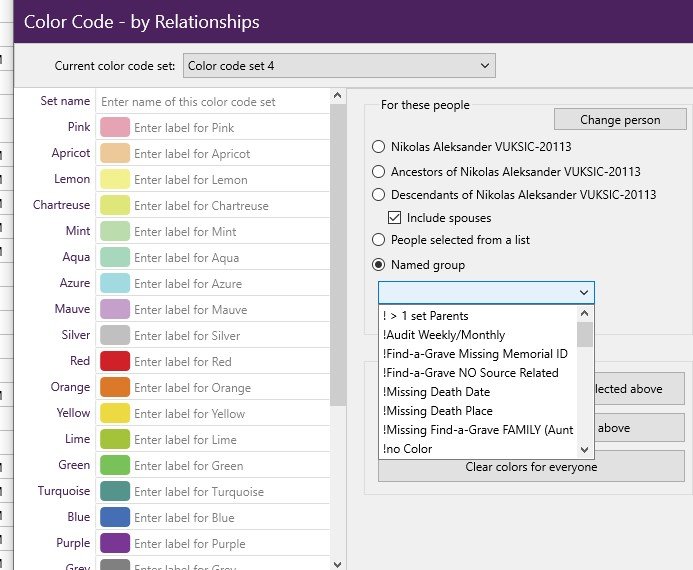The height and width of the screenshot is (570, 693).
Task: Click the Enter label for Lime field
Action: coord(231,440)
